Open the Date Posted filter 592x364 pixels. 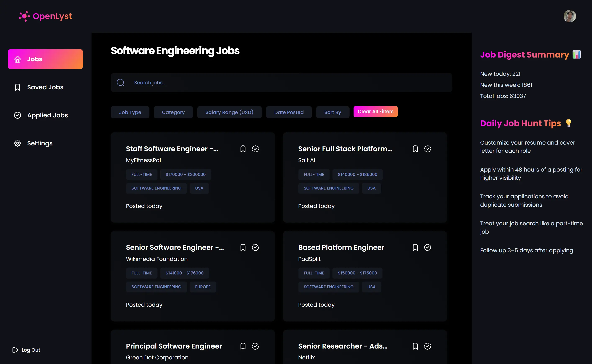[x=289, y=112]
